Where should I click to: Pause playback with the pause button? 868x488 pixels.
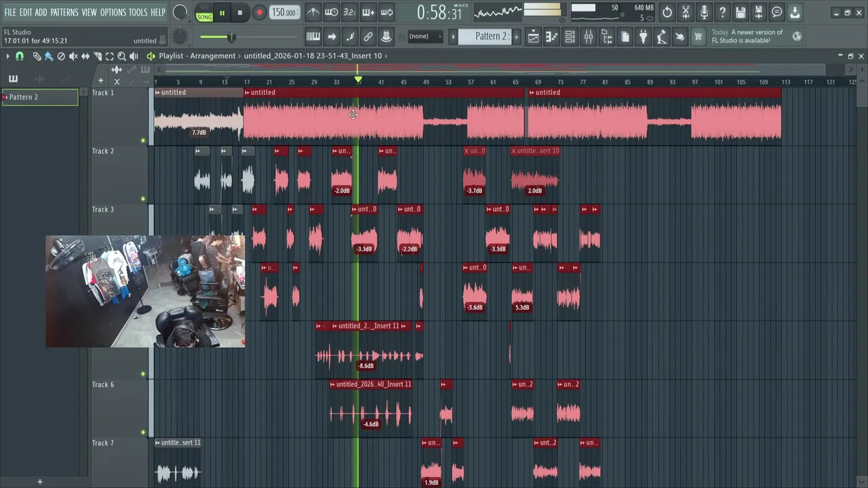tap(222, 13)
